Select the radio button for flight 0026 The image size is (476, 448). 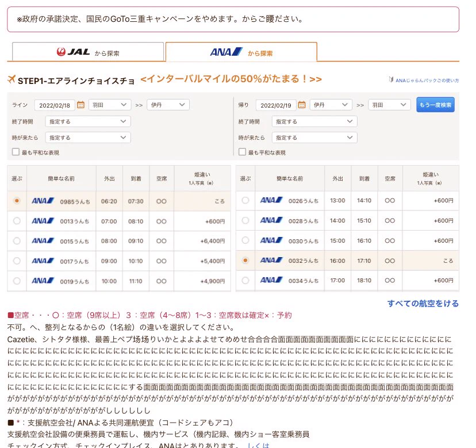click(245, 200)
